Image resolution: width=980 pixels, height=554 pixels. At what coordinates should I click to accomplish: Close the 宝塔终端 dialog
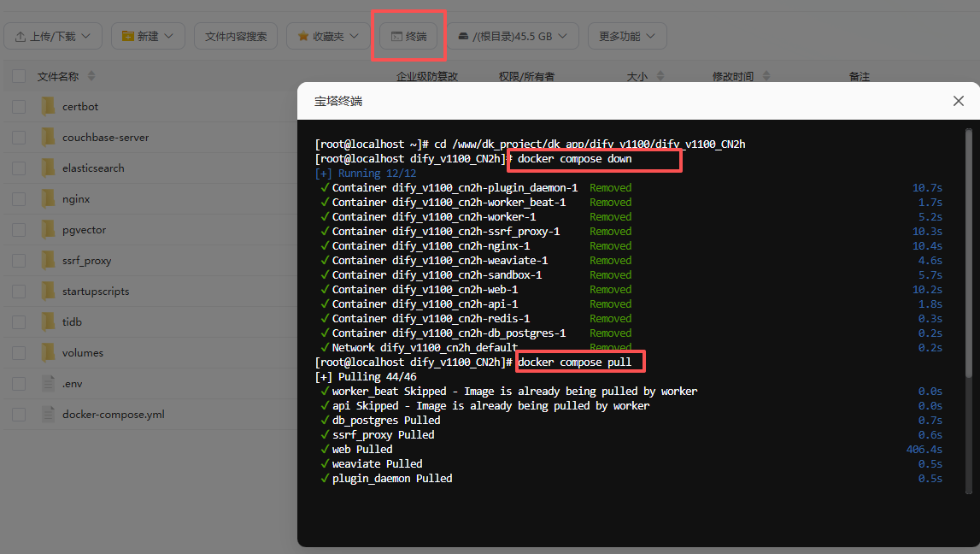click(x=958, y=101)
